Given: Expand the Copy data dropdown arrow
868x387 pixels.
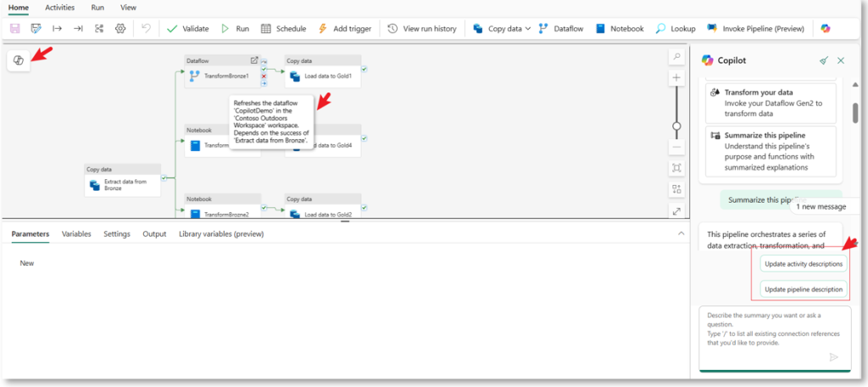Looking at the screenshot, I should pos(527,28).
